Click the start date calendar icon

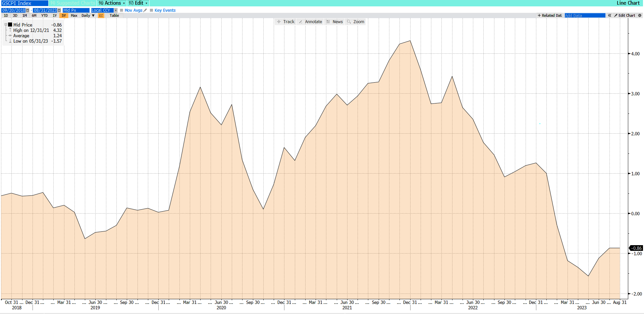click(28, 10)
